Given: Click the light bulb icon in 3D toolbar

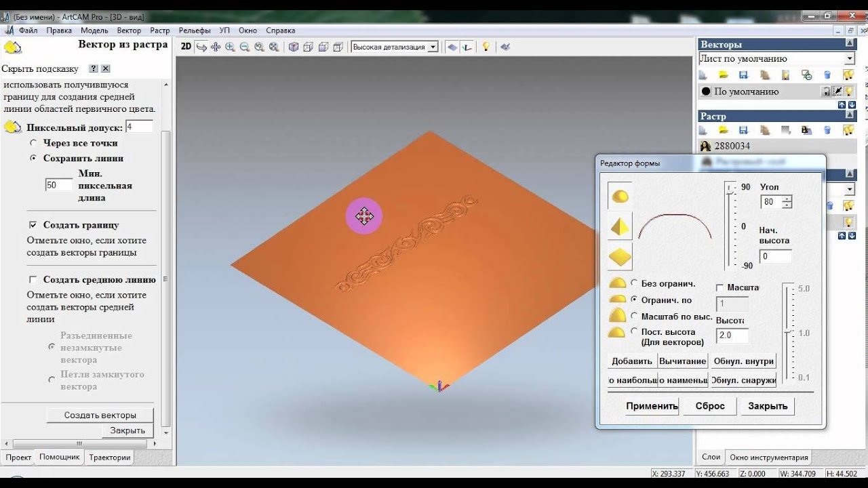Looking at the screenshot, I should pyautogui.click(x=486, y=47).
